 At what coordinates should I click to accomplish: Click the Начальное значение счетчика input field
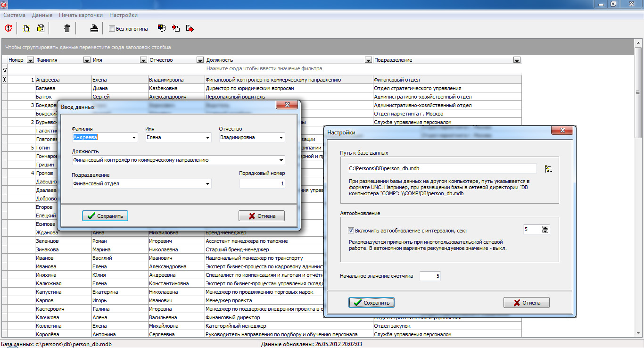429,276
